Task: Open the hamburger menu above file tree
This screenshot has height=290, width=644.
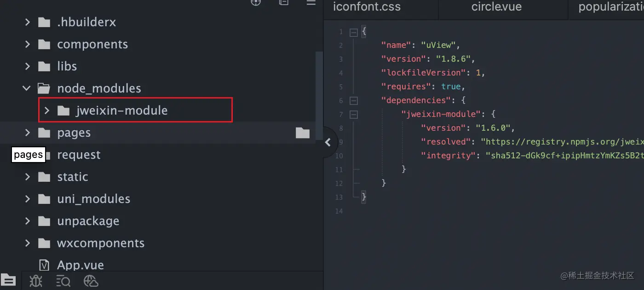Action: coord(311,3)
